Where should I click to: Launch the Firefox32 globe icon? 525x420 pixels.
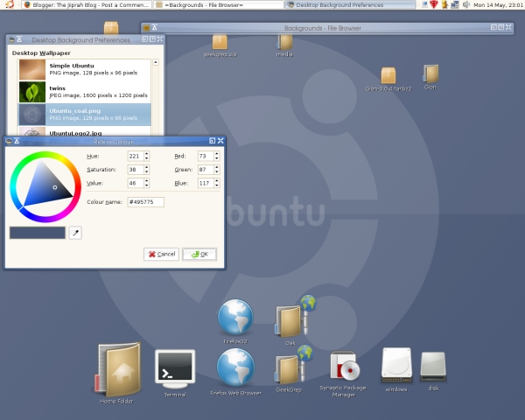pyautogui.click(x=235, y=317)
